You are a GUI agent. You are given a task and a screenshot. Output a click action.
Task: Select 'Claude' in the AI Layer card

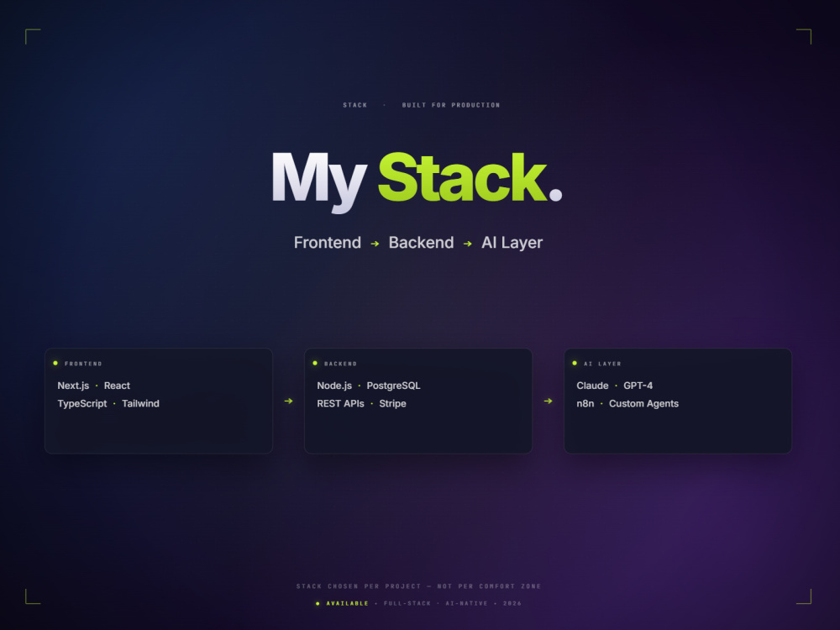click(592, 386)
